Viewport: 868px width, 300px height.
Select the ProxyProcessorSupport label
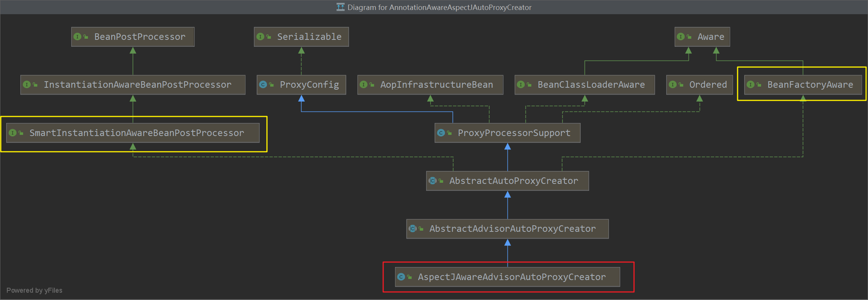514,133
